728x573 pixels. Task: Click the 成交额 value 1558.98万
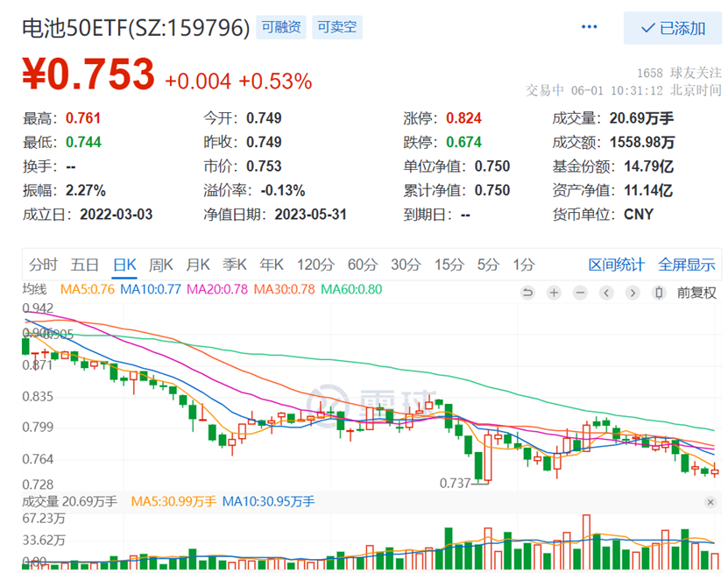[642, 142]
